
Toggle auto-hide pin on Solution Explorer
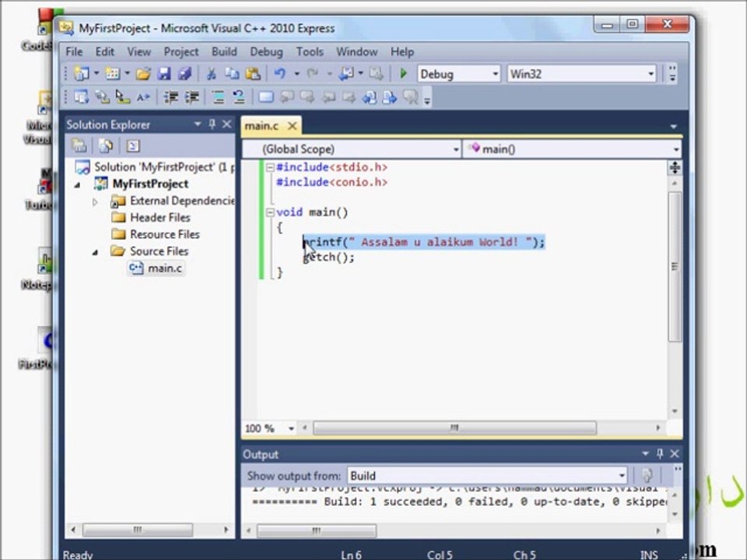click(x=212, y=124)
